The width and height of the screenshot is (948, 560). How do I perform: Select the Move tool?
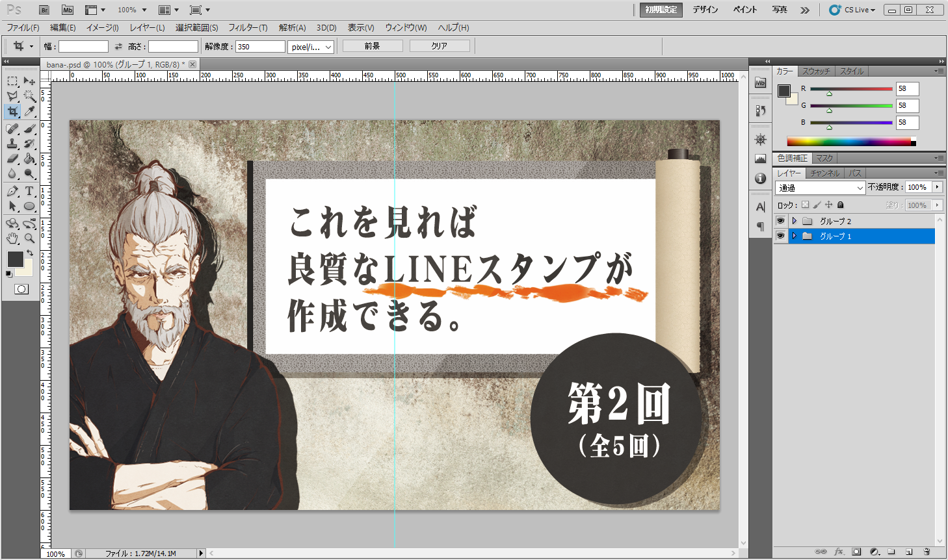pos(29,81)
